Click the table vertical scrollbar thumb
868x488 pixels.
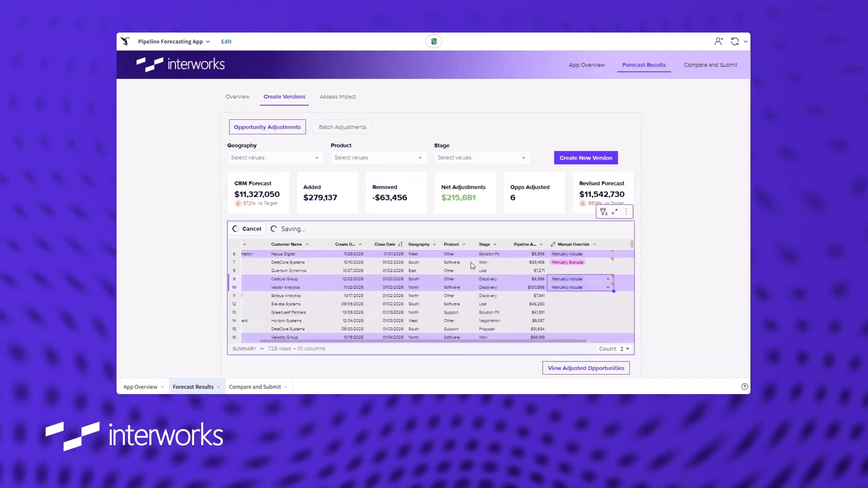pyautogui.click(x=632, y=244)
